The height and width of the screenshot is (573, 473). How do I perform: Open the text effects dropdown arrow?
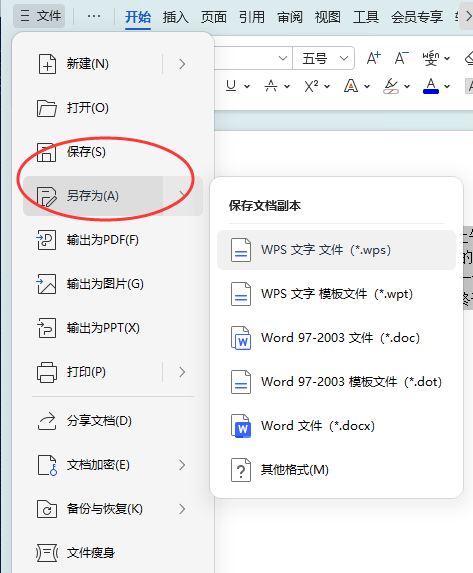tap(367, 87)
